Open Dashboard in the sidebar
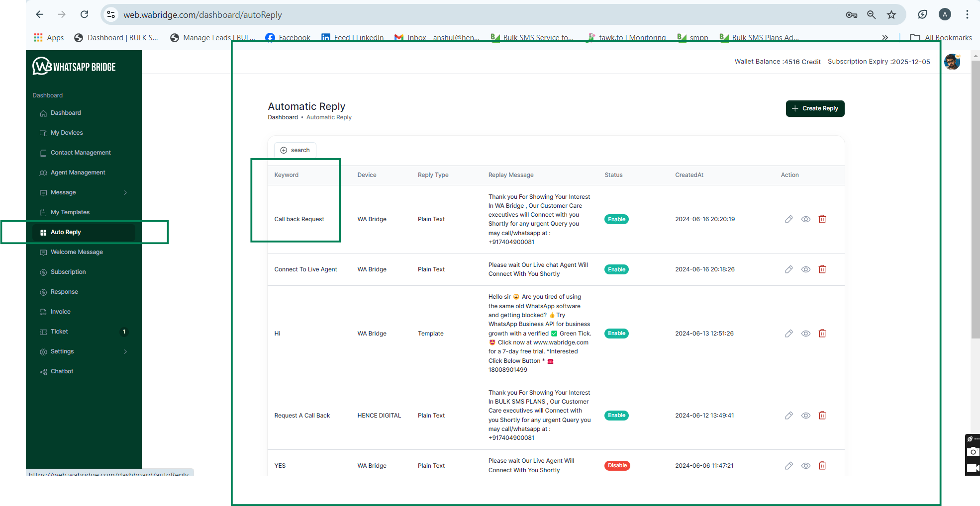This screenshot has height=506, width=980. (x=66, y=113)
